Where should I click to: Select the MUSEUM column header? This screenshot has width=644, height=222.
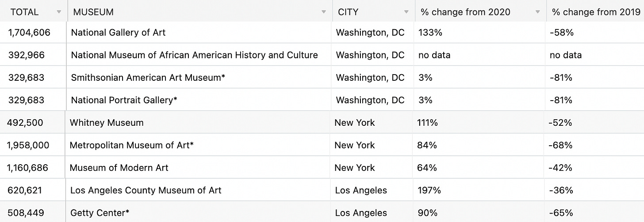[200, 11]
